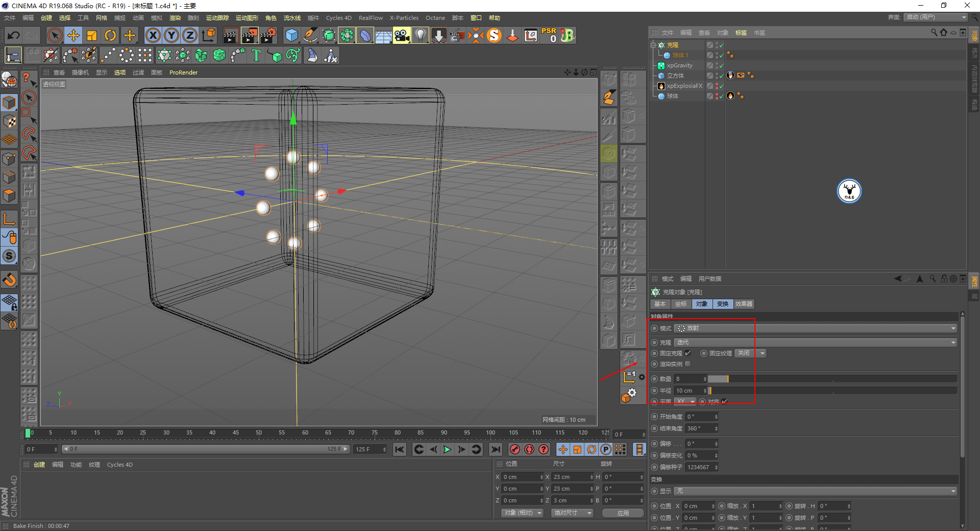The image size is (980, 531).
Task: Click the Undo arrow icon
Action: click(x=14, y=35)
